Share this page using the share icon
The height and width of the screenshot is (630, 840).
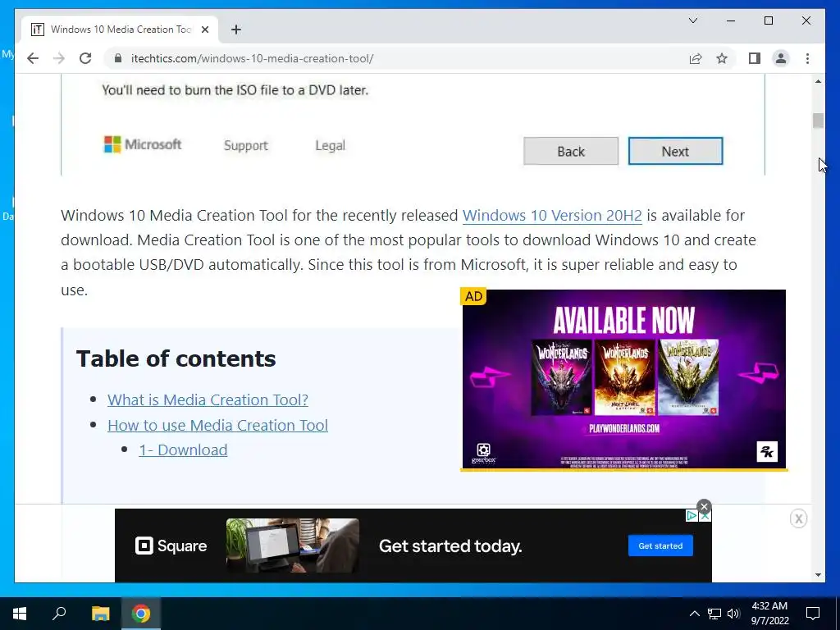696,58
